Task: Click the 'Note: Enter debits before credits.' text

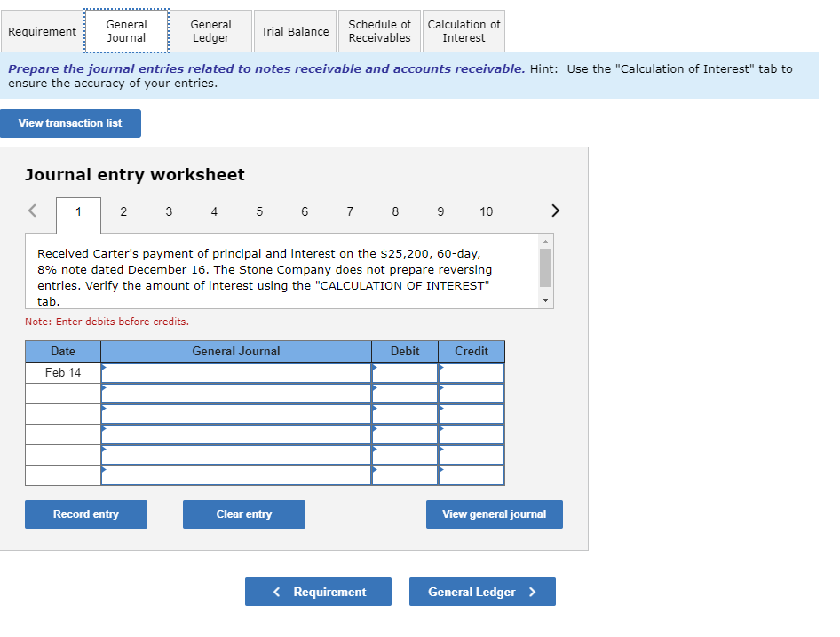Action: pyautogui.click(x=107, y=322)
